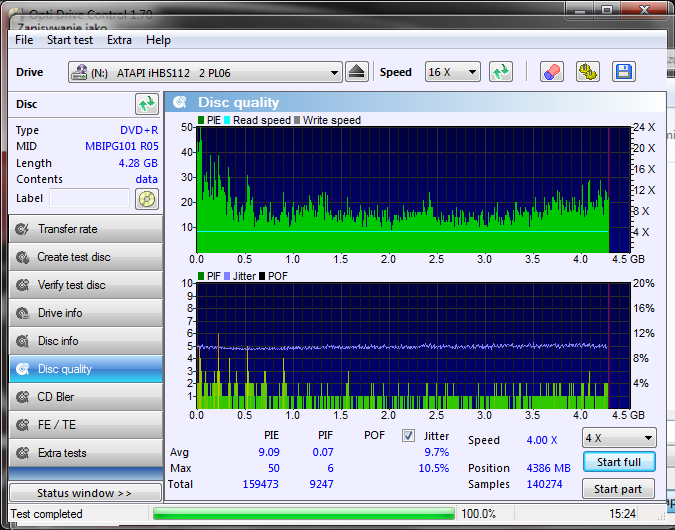The width and height of the screenshot is (675, 530).
Task: Open options with the yellow gears icon
Action: click(587, 72)
